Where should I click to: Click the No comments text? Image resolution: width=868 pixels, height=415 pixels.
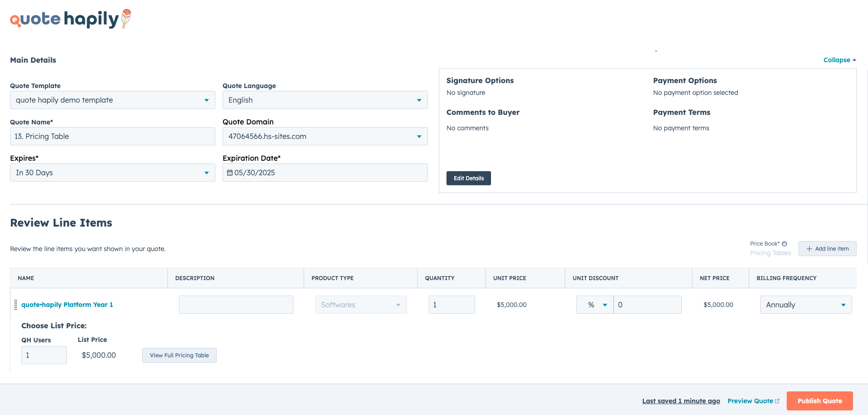467,128
